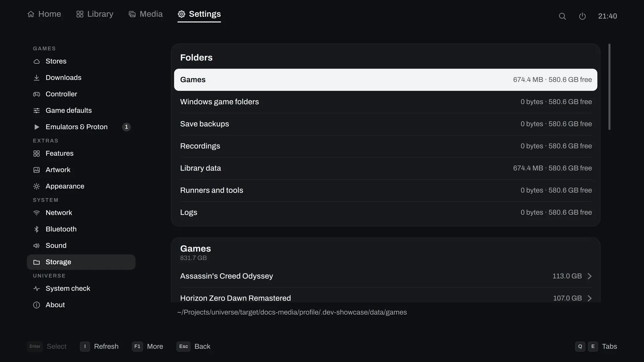Click the Back Esc button
644x362 pixels.
point(194,347)
